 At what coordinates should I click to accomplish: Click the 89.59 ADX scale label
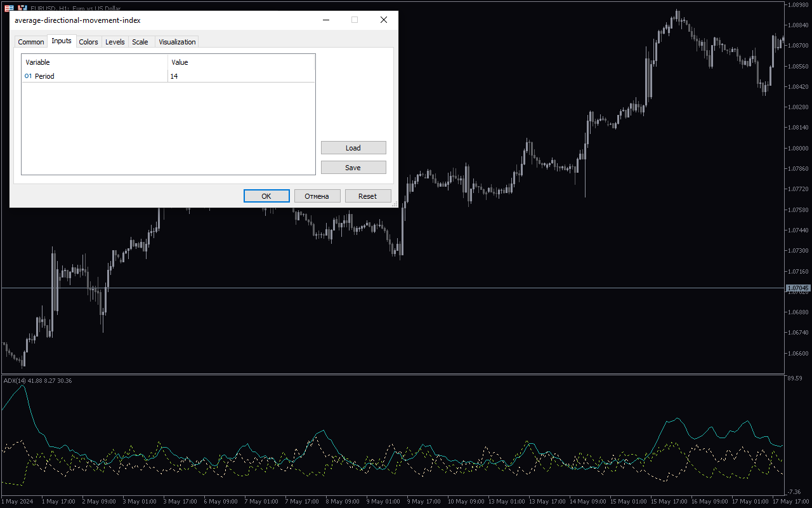(794, 378)
